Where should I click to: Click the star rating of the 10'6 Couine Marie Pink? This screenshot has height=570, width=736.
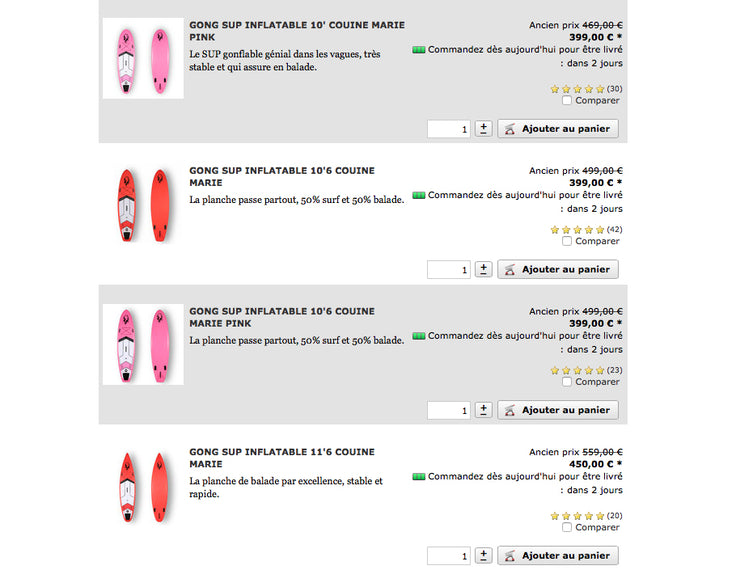click(577, 370)
